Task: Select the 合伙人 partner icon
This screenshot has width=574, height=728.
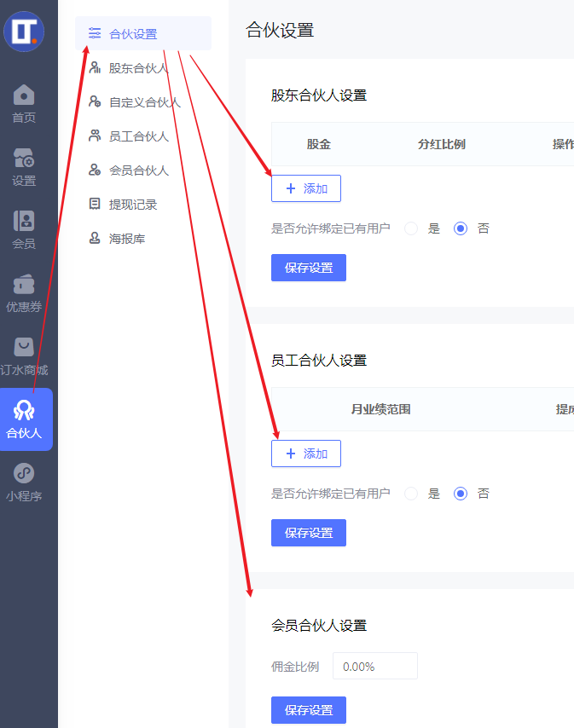Action: click(24, 410)
